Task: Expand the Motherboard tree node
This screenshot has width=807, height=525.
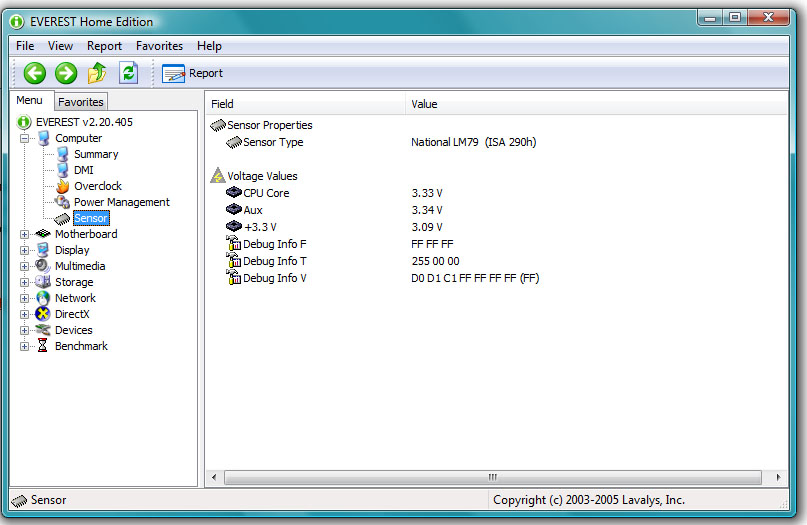Action: coord(24,234)
